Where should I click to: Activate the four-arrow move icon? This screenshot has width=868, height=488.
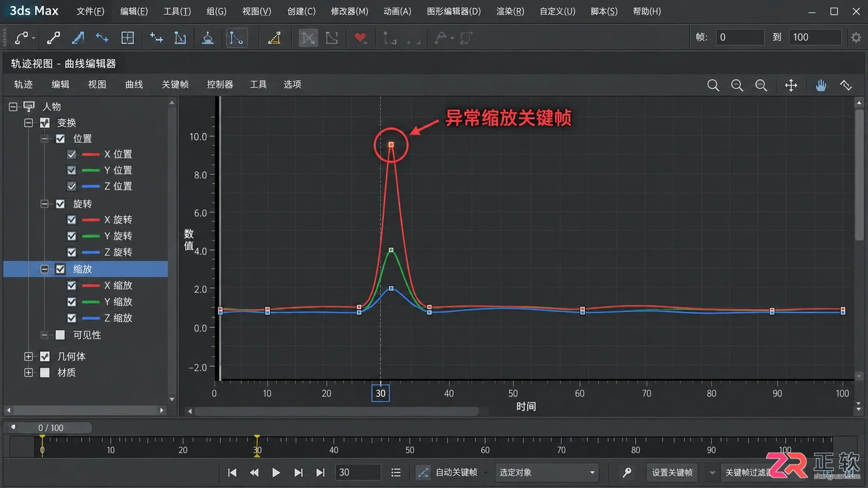coord(791,86)
